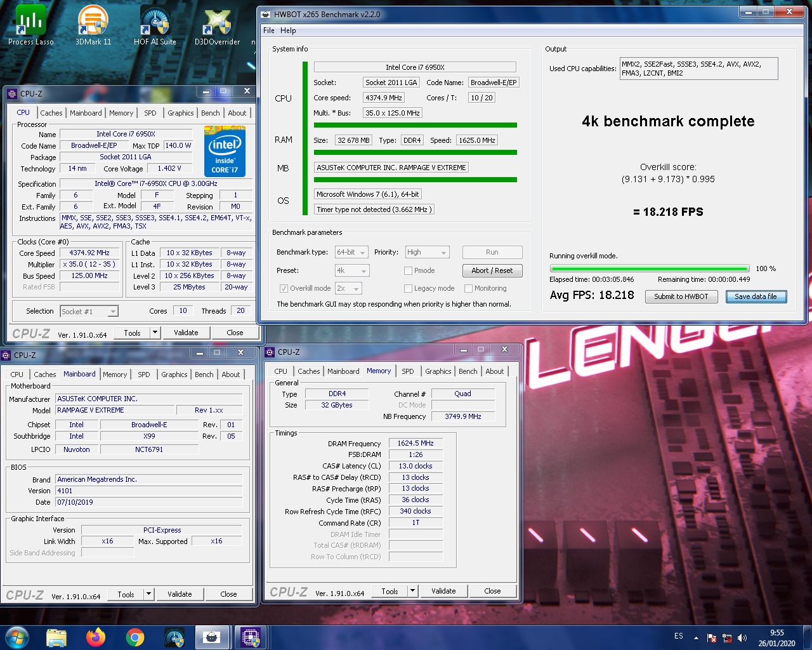812x650 pixels.
Task: Click Submit to HWBOT button
Action: (681, 296)
